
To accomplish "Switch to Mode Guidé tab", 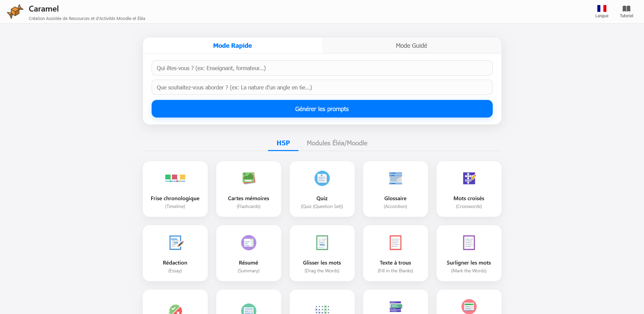I will tap(411, 46).
